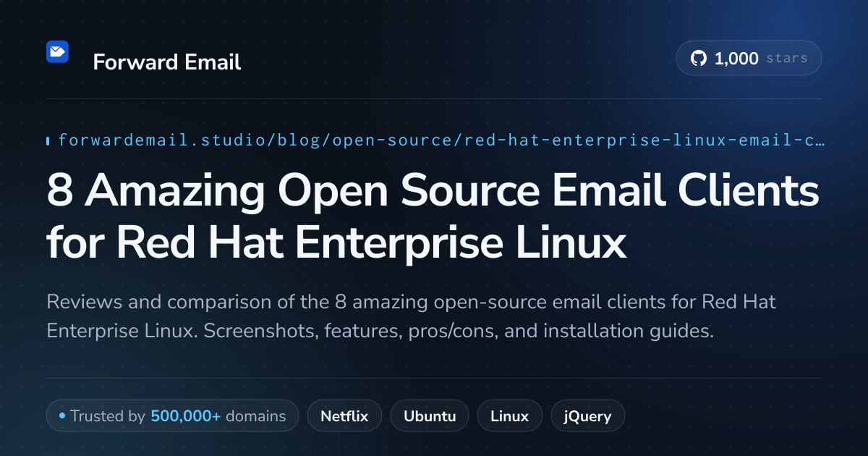Click the 500,000+ highlighted number
Viewport: 868px width, 456px height.
[x=186, y=416]
